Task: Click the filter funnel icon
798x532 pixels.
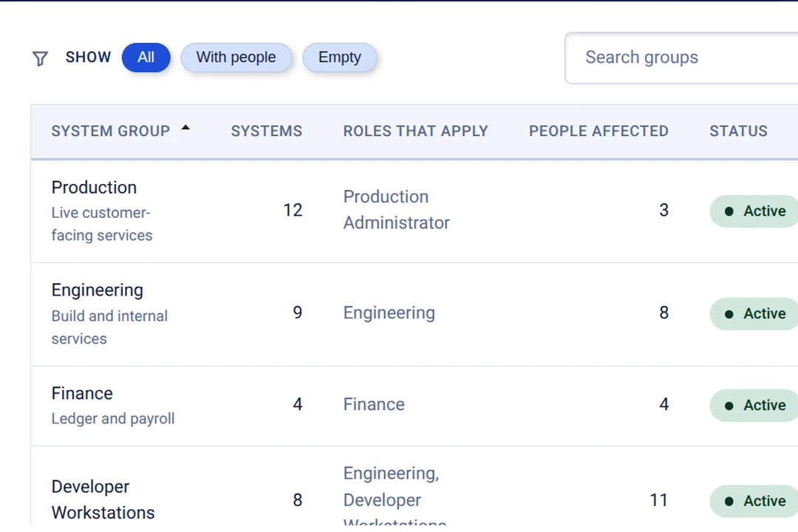Action: [x=40, y=58]
